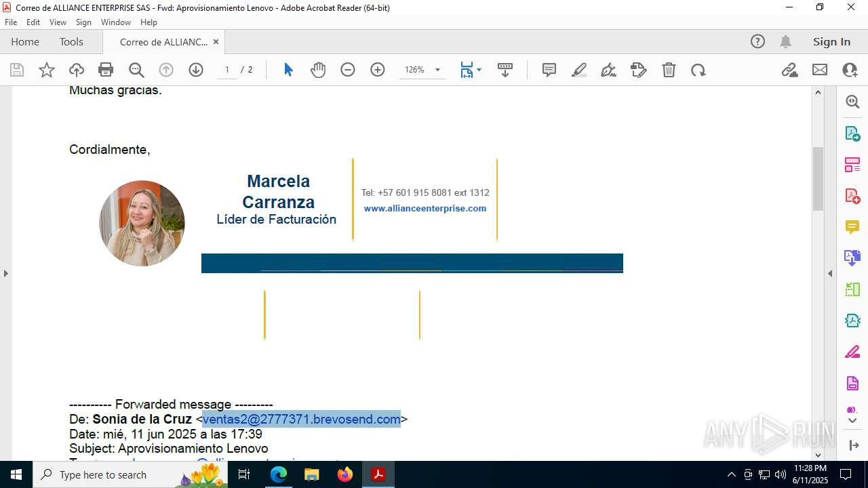
Task: Click the delete trash icon
Action: click(669, 70)
